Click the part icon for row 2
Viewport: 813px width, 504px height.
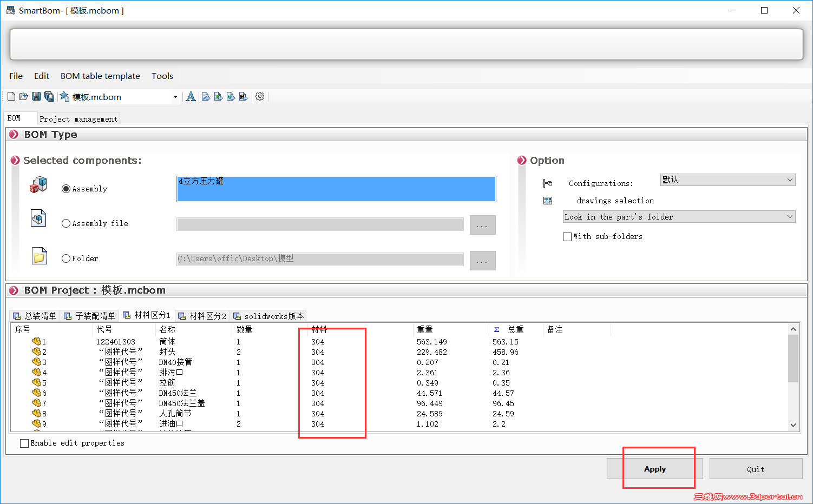(x=37, y=352)
